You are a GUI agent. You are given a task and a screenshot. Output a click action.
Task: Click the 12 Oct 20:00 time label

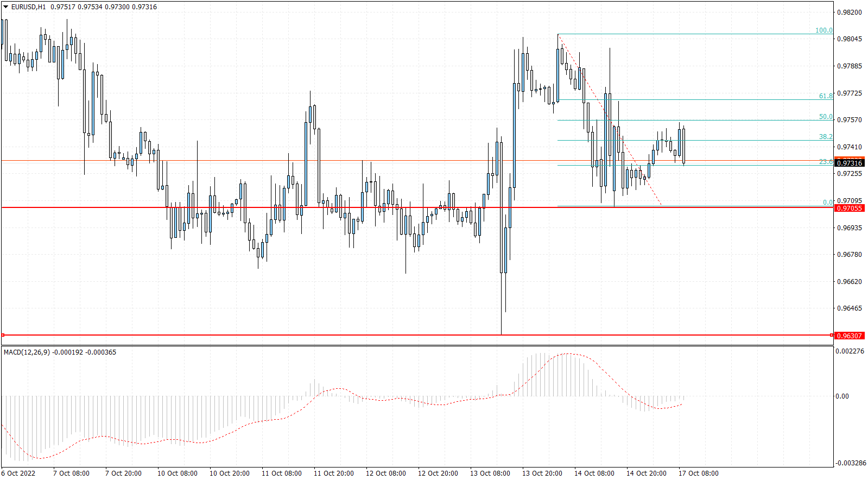tap(438, 473)
